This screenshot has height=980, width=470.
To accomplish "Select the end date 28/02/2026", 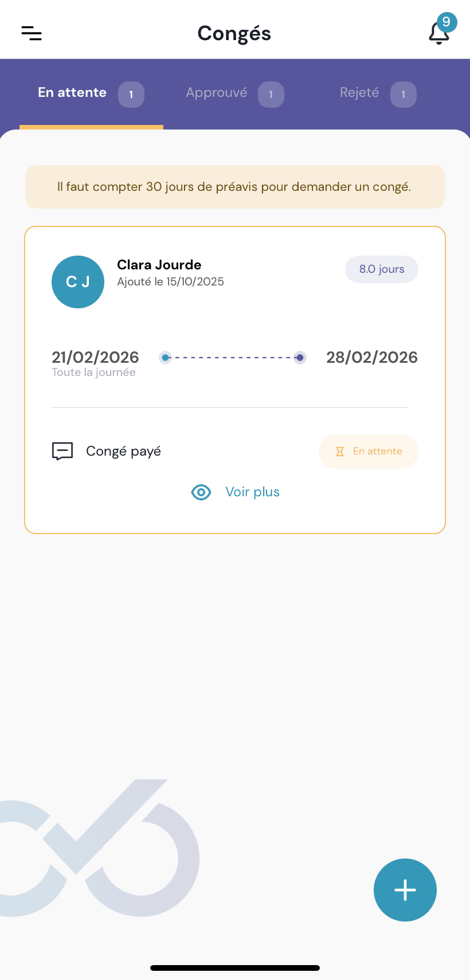I will point(371,358).
